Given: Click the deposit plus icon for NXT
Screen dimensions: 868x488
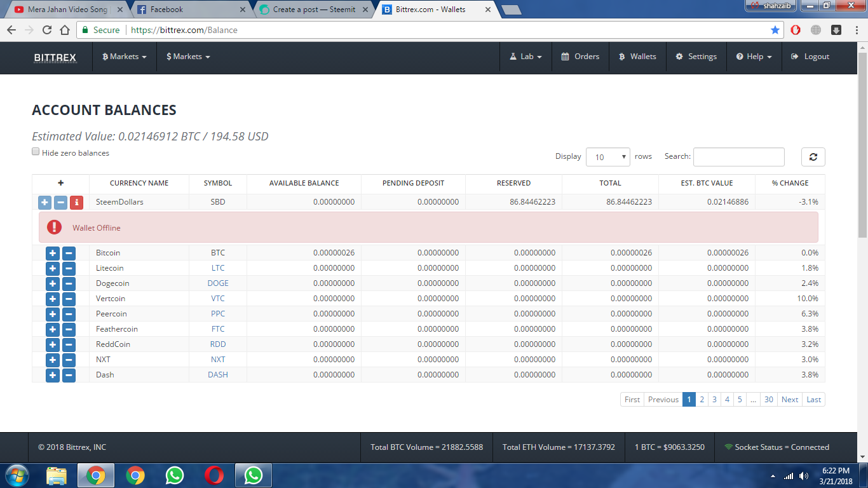Looking at the screenshot, I should [53, 360].
